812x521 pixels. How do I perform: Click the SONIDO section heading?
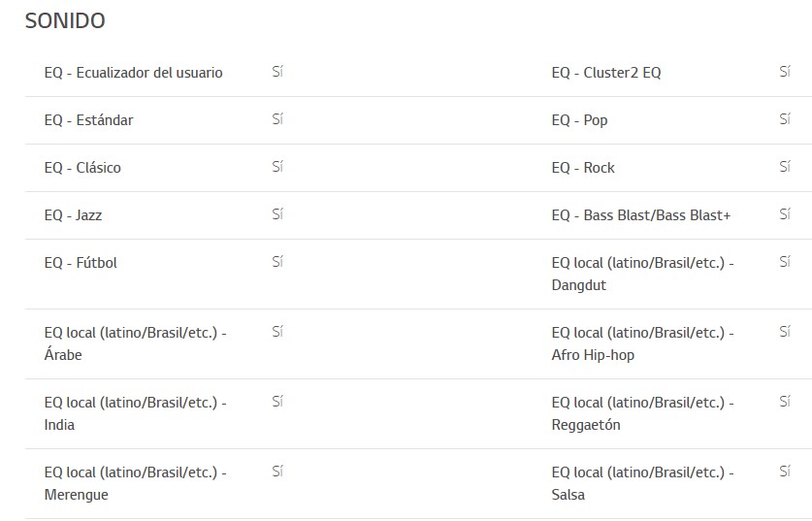tap(65, 20)
